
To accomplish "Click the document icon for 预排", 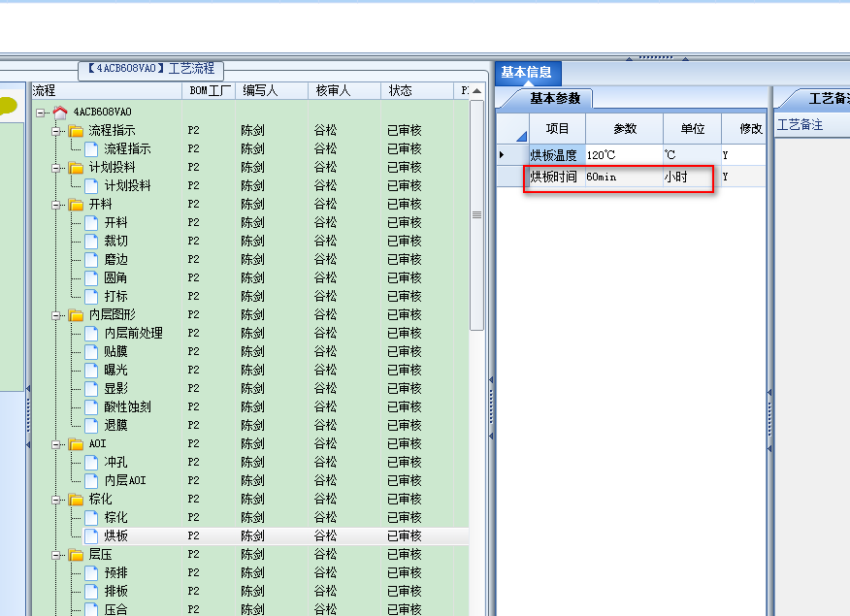I will (x=91, y=572).
